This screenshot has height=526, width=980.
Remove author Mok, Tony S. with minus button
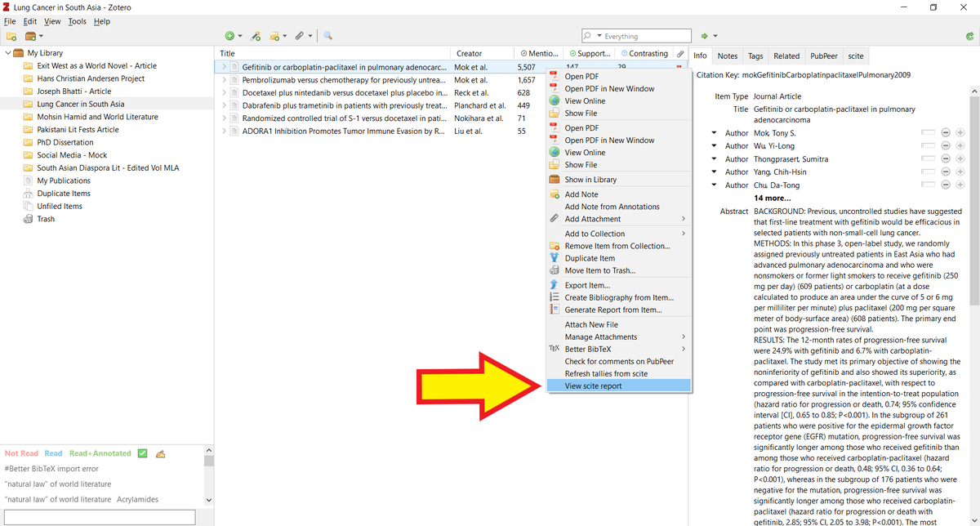(x=946, y=133)
